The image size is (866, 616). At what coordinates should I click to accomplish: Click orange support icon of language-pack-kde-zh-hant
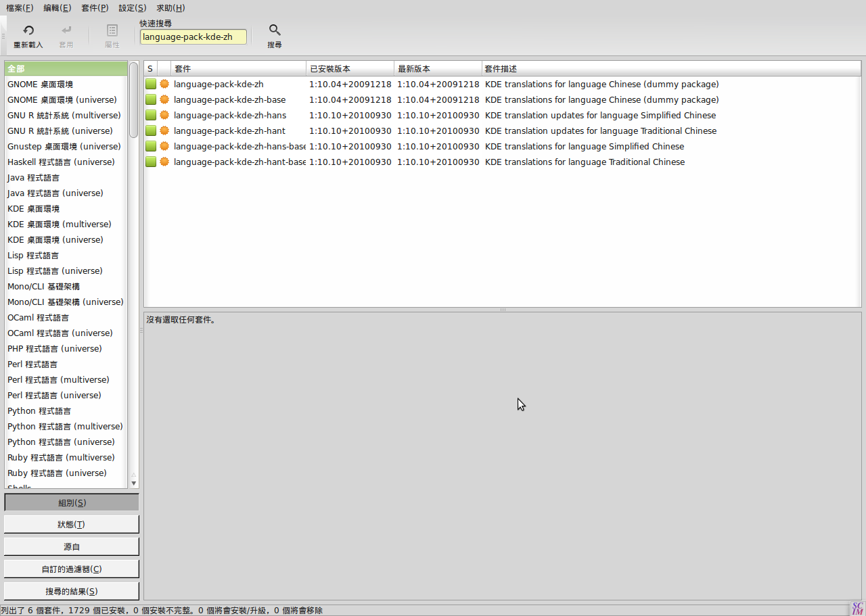tap(164, 131)
